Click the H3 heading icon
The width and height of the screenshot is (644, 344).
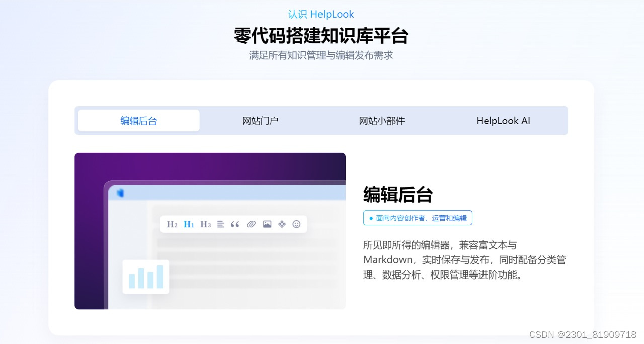206,224
